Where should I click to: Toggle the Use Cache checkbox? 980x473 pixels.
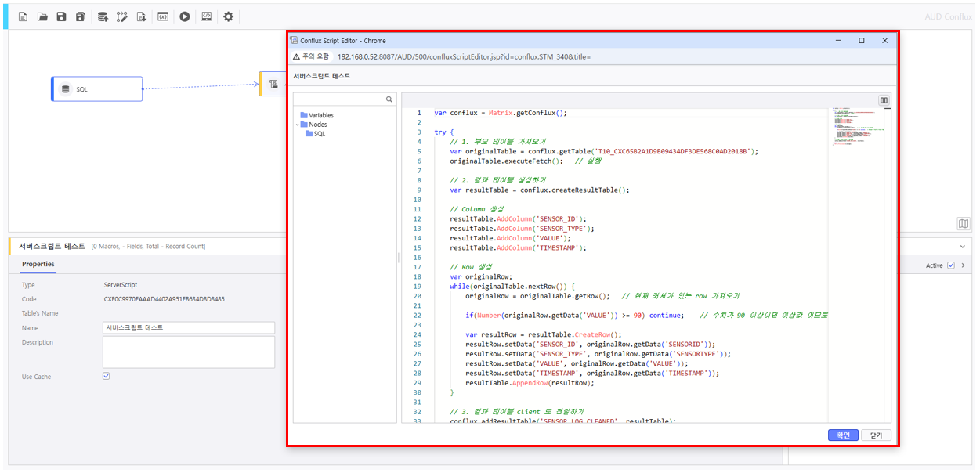point(107,376)
